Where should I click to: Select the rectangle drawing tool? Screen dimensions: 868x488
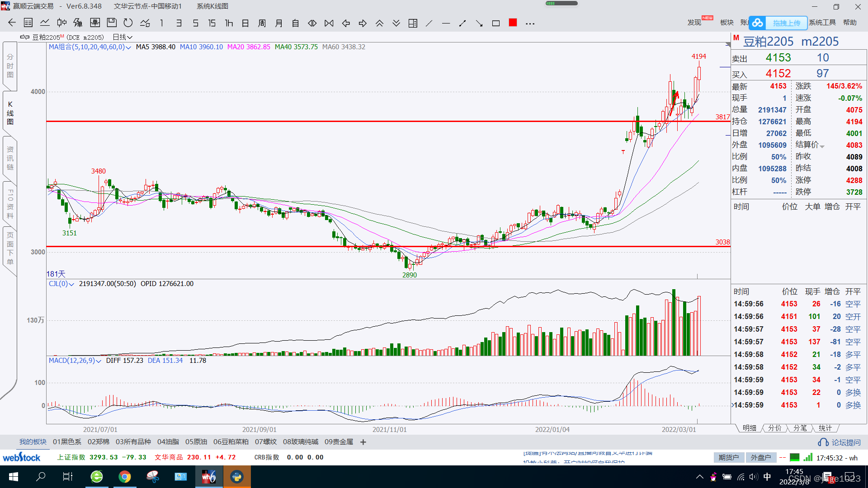496,23
